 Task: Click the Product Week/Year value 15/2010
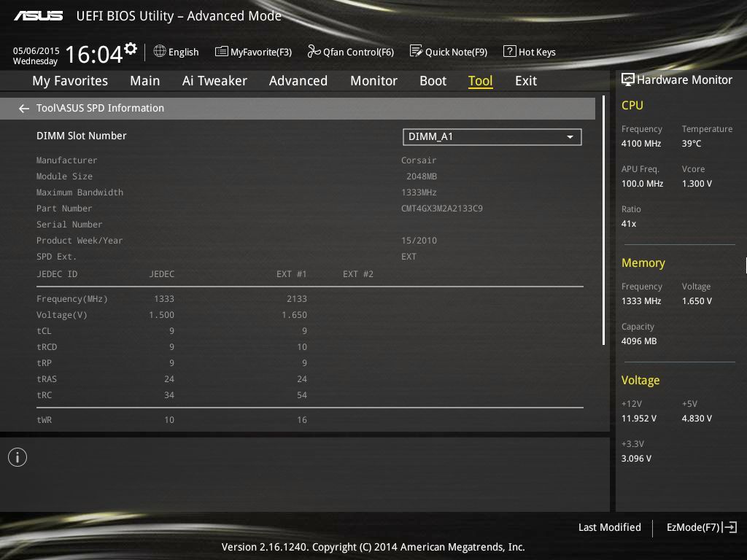pyautogui.click(x=419, y=241)
